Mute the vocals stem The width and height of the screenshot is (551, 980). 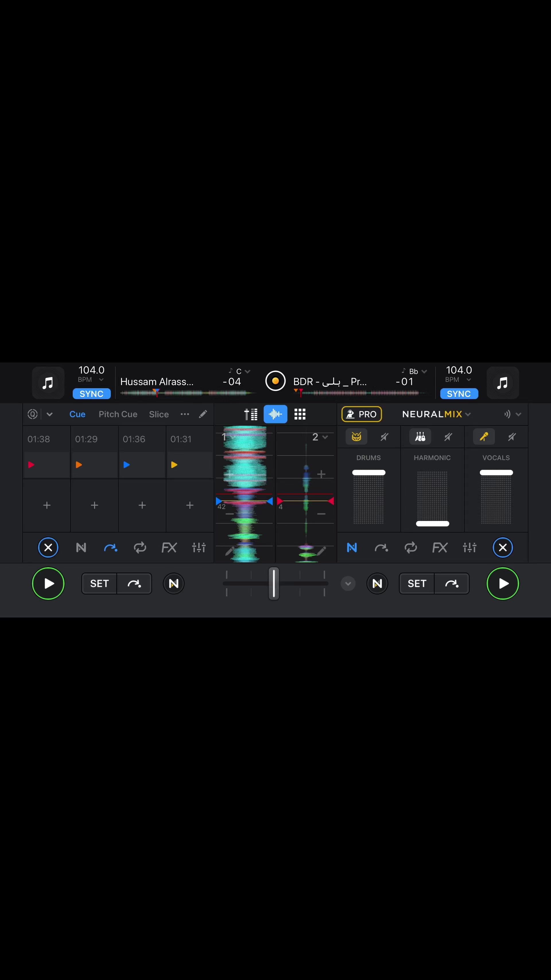[x=512, y=437]
